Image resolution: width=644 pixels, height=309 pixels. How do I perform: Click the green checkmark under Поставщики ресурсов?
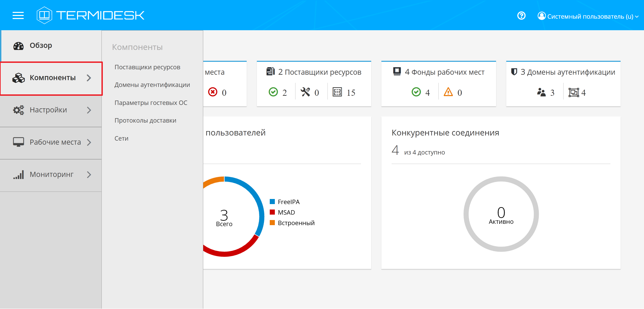coord(273,92)
